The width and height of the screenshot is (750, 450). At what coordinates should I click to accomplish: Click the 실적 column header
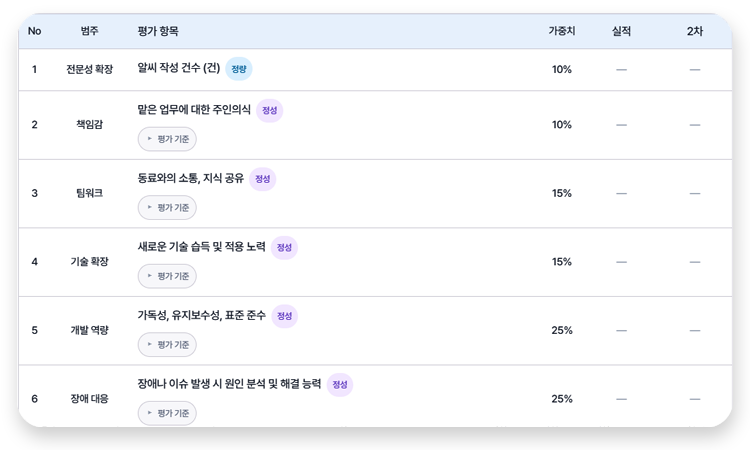tap(621, 31)
